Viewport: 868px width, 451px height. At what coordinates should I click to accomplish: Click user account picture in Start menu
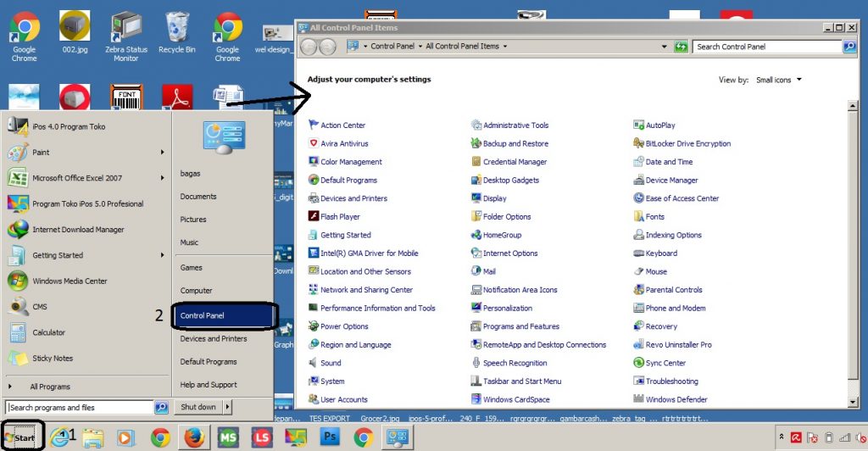[224, 136]
